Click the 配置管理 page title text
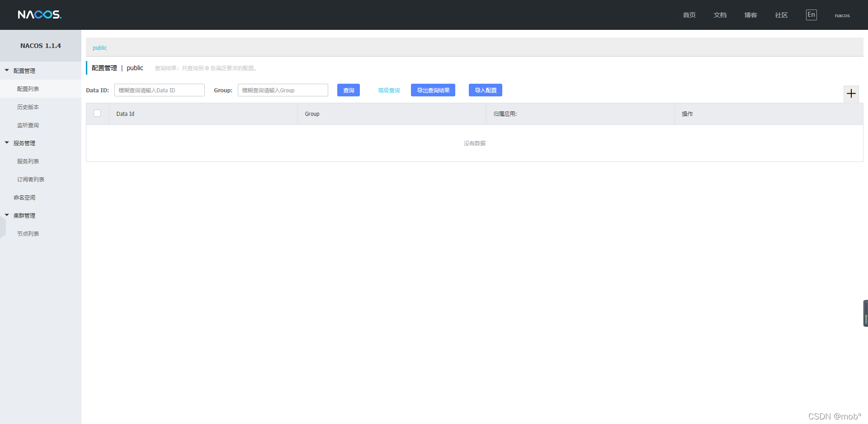Screen dimensions: 868x424 [x=104, y=68]
